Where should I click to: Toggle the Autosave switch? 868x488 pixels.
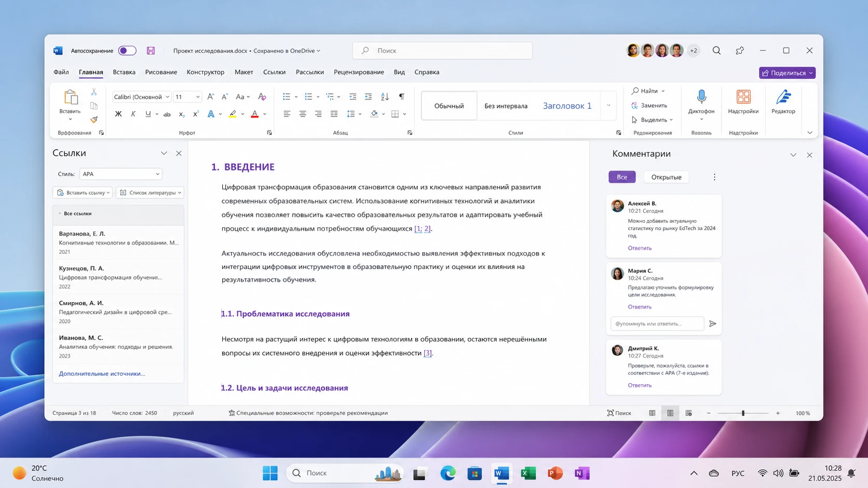(127, 50)
